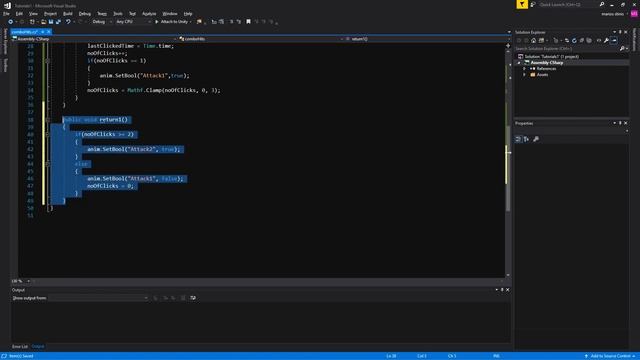
Task: Expand the Assets folder node
Action: pyautogui.click(x=524, y=75)
